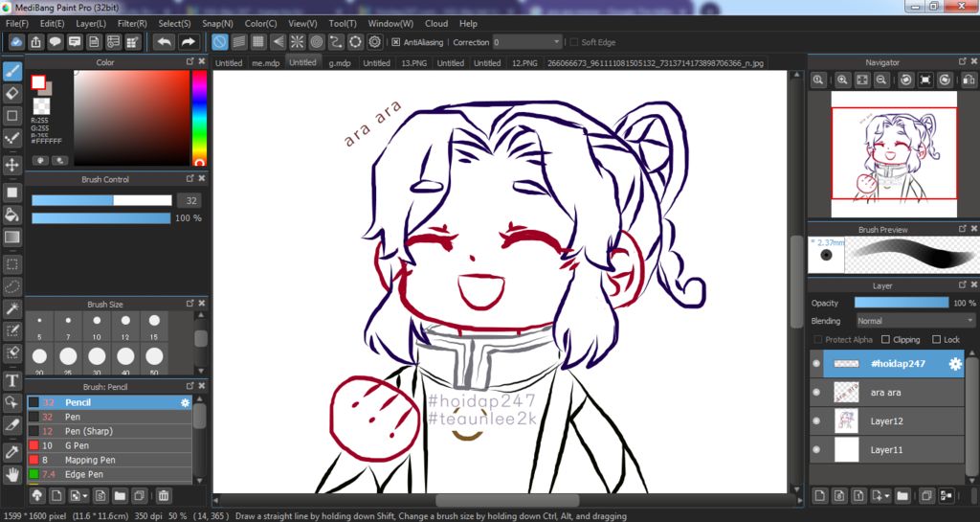
Task: Open the Filter menu
Action: point(132,23)
